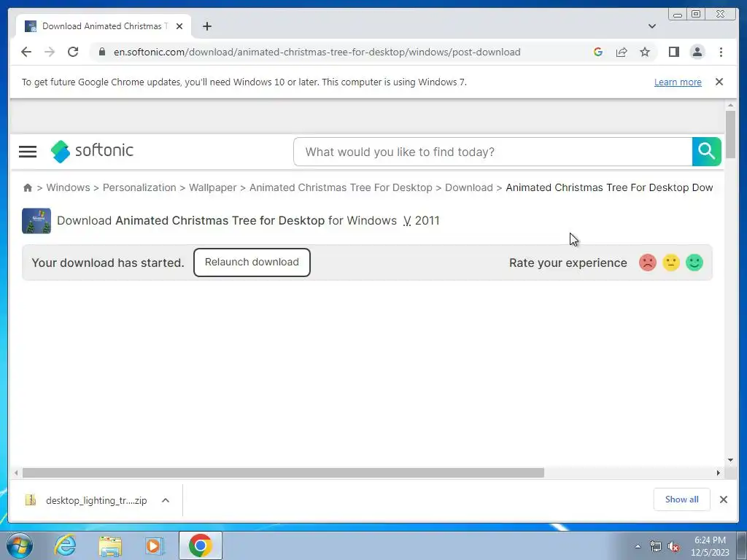The image size is (747, 560).
Task: Reload the Softonic page
Action: click(x=73, y=52)
